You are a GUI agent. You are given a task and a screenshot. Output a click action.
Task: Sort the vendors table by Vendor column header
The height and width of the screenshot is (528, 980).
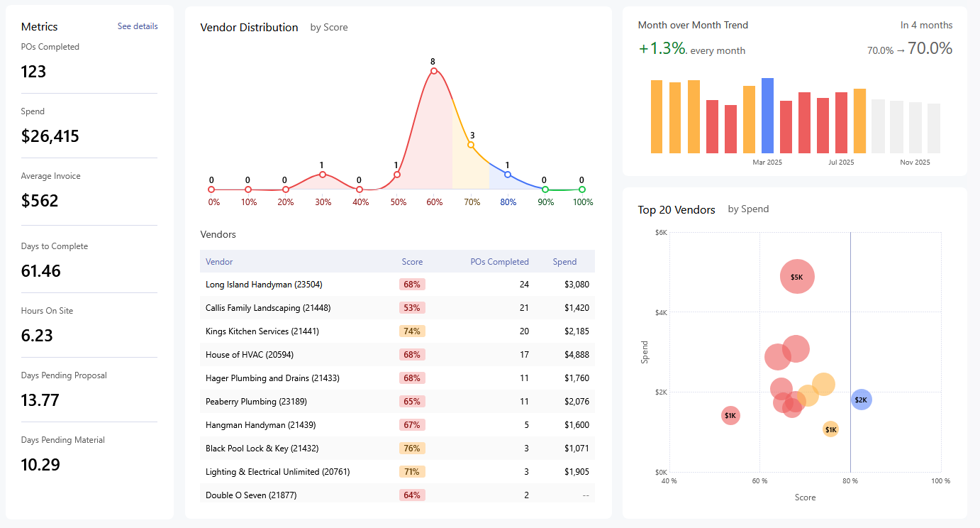pos(219,262)
